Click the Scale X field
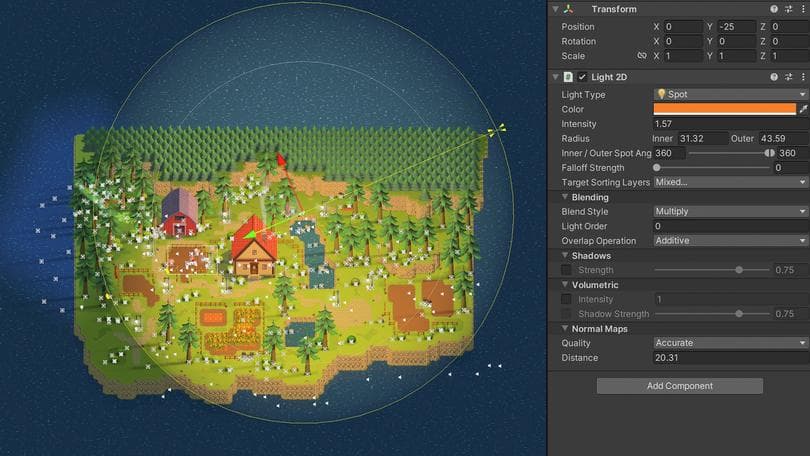 (x=683, y=55)
